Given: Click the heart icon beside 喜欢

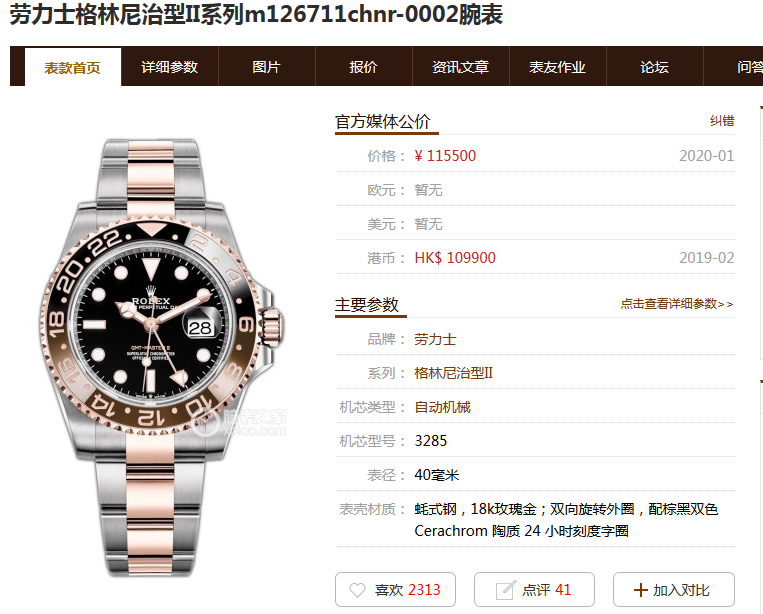Looking at the screenshot, I should 357,590.
